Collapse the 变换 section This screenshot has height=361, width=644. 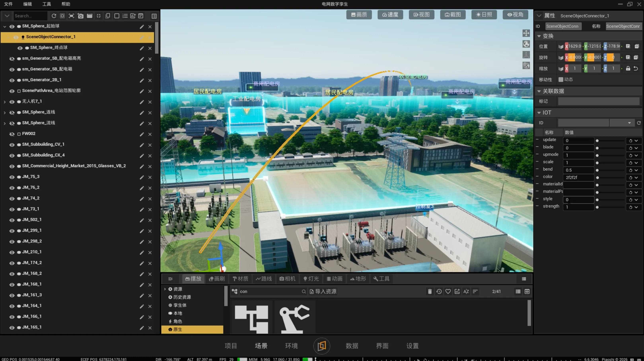pos(539,36)
